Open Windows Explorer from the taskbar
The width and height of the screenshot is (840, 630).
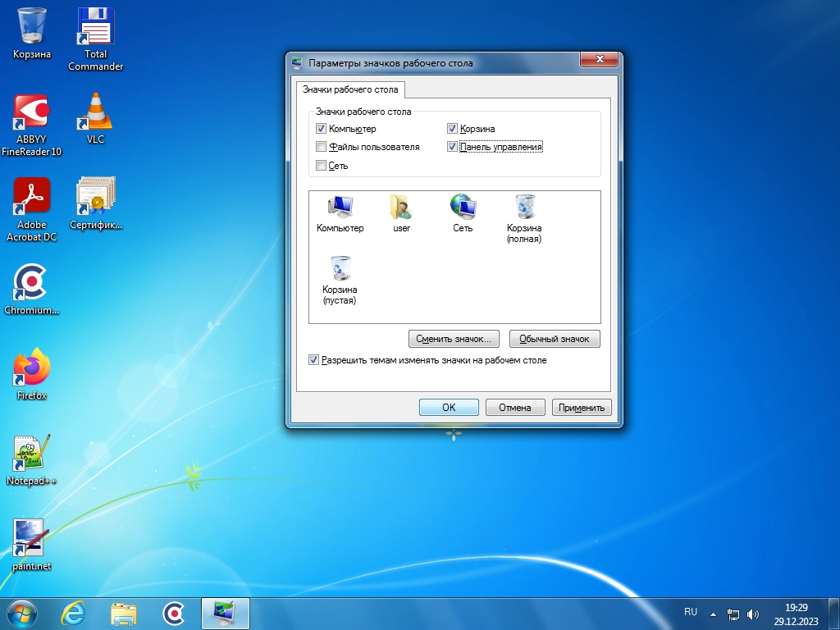tap(123, 614)
